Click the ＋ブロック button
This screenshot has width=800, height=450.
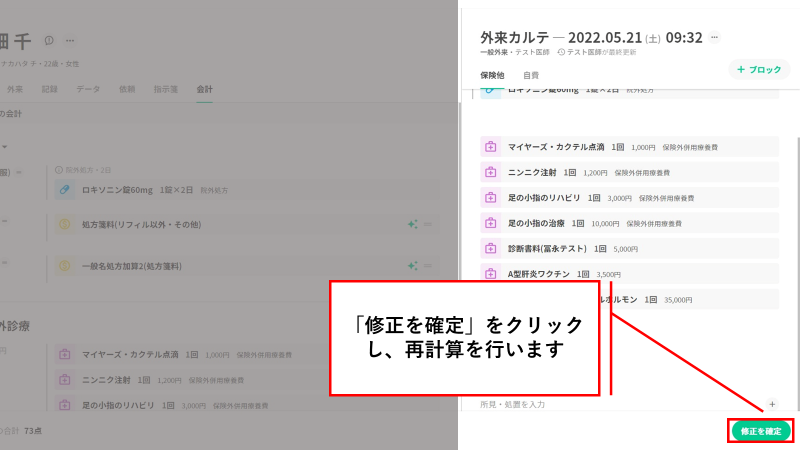(x=759, y=69)
